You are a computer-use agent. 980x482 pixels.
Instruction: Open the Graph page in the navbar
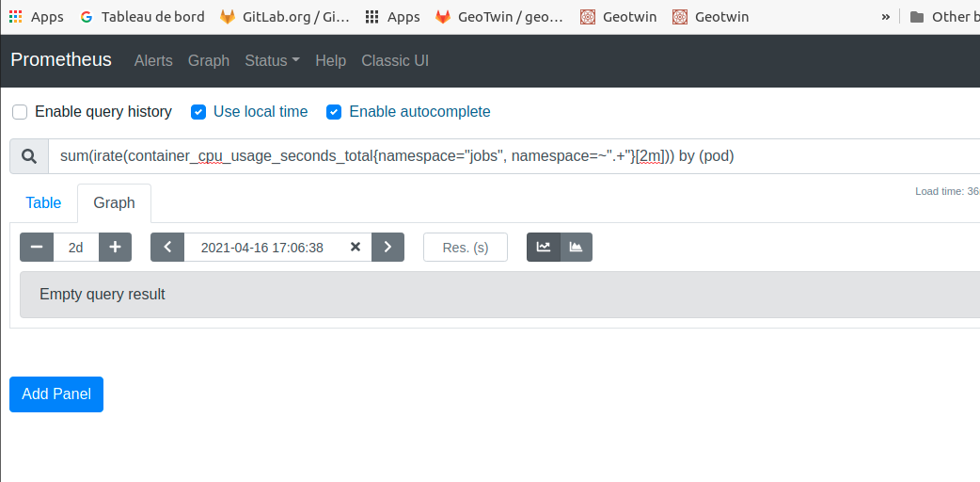209,60
